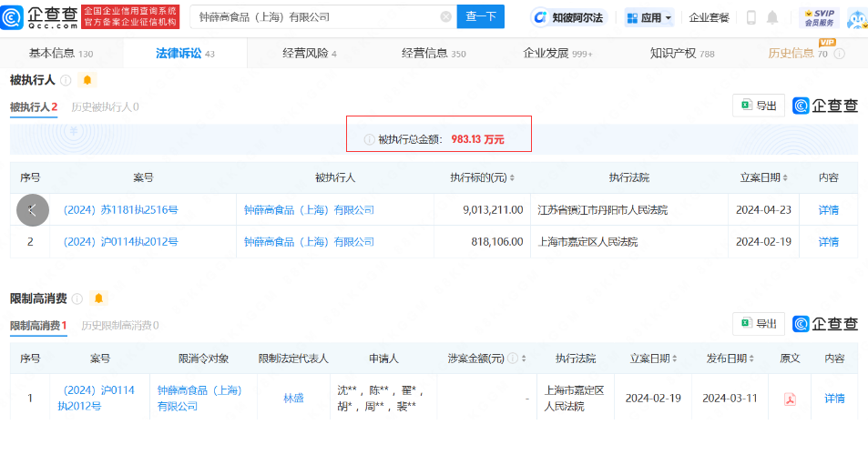This screenshot has height=465, width=868.
Task: Select the 限制高消费 1 sub-tab
Action: pos(38,325)
